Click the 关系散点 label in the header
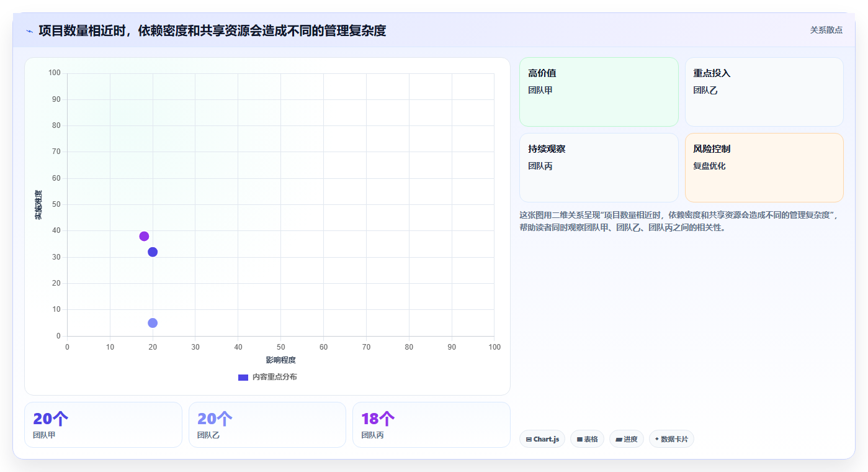The height and width of the screenshot is (472, 868). click(826, 30)
